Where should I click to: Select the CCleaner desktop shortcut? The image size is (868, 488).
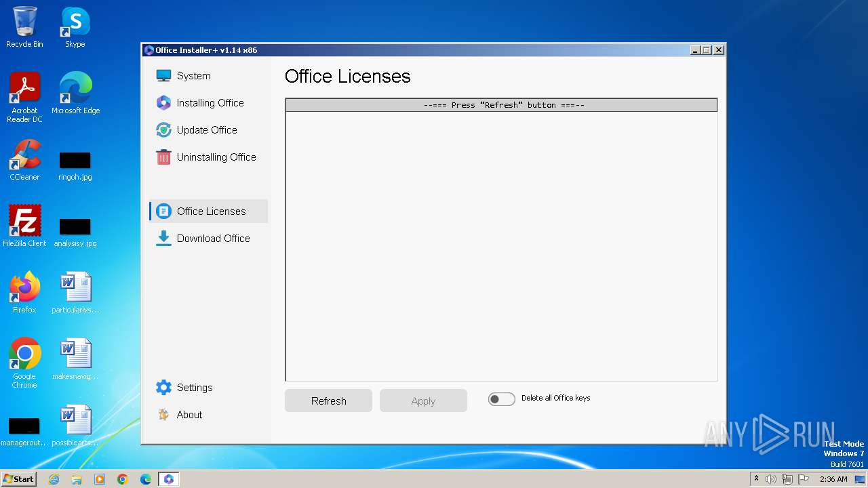pyautogui.click(x=24, y=160)
